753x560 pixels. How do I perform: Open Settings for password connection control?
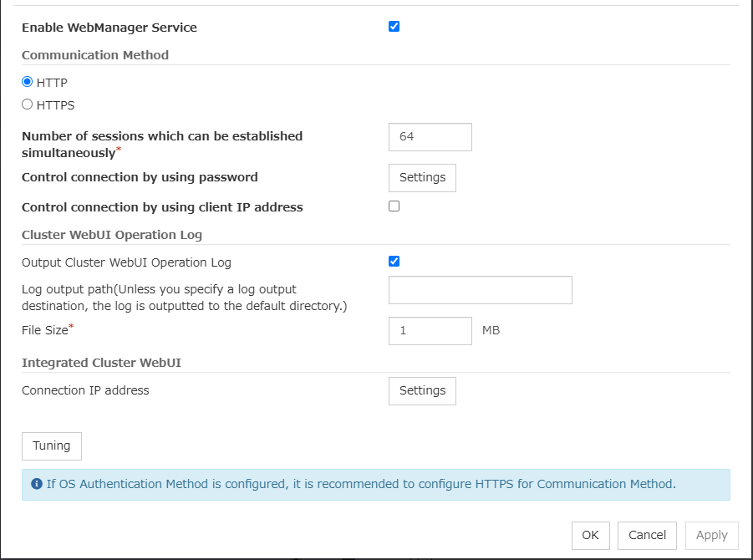click(422, 178)
